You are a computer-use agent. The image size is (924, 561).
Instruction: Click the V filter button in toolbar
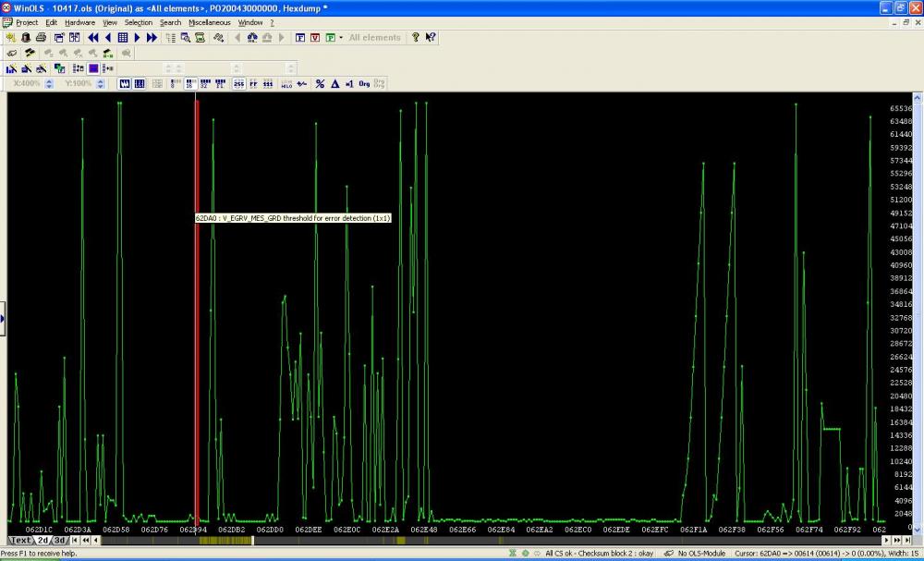[315, 38]
